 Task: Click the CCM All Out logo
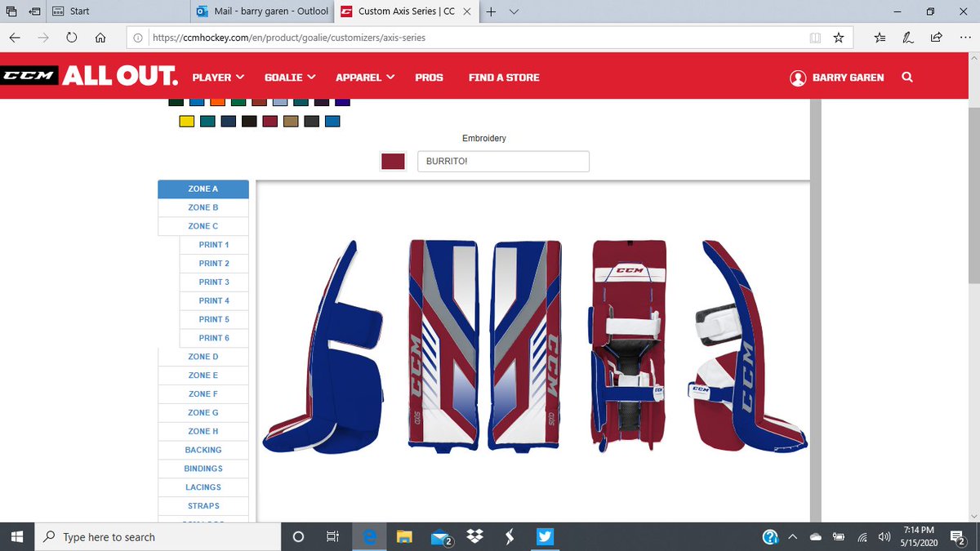(x=90, y=77)
